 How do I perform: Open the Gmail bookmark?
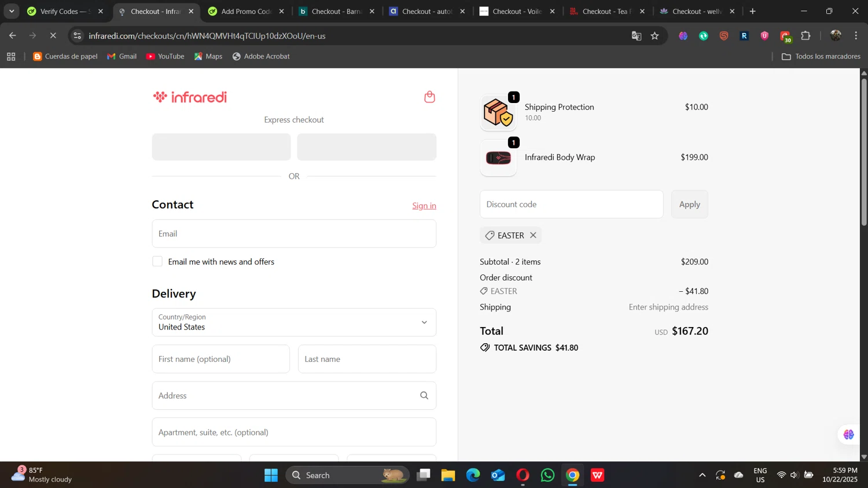pos(122,56)
